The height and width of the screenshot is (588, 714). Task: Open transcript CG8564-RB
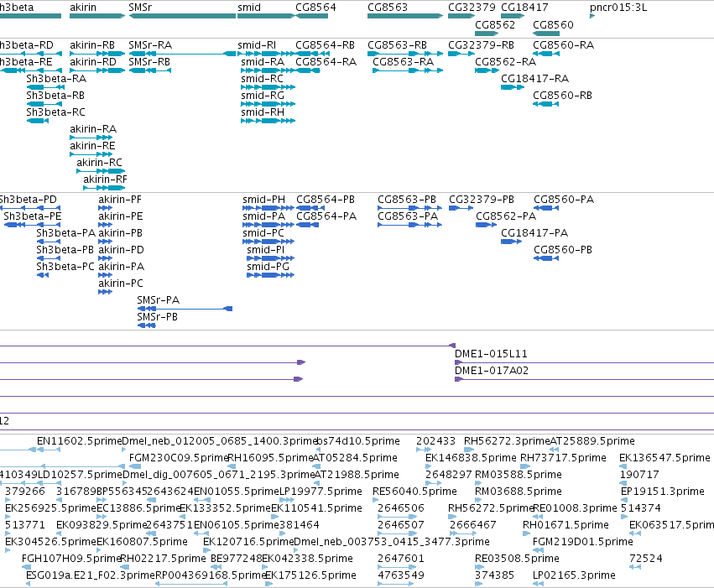click(325, 45)
